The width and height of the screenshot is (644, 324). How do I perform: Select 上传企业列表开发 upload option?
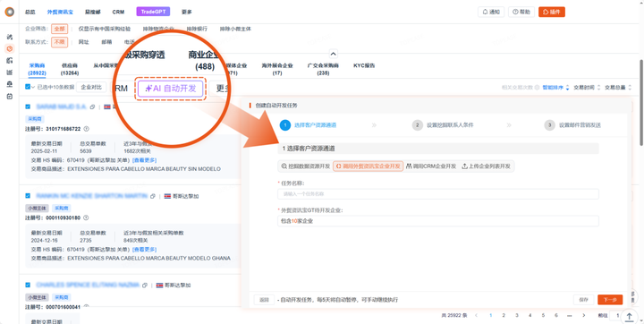tap(487, 166)
